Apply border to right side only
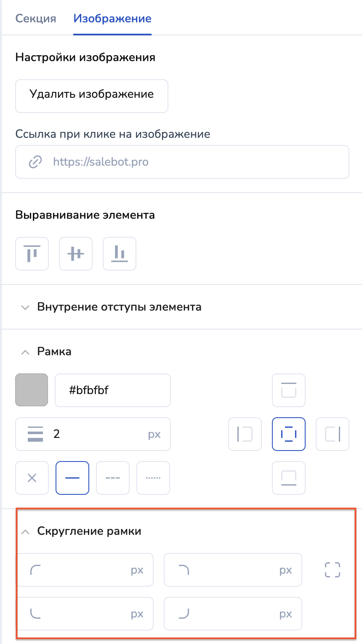 tap(333, 434)
